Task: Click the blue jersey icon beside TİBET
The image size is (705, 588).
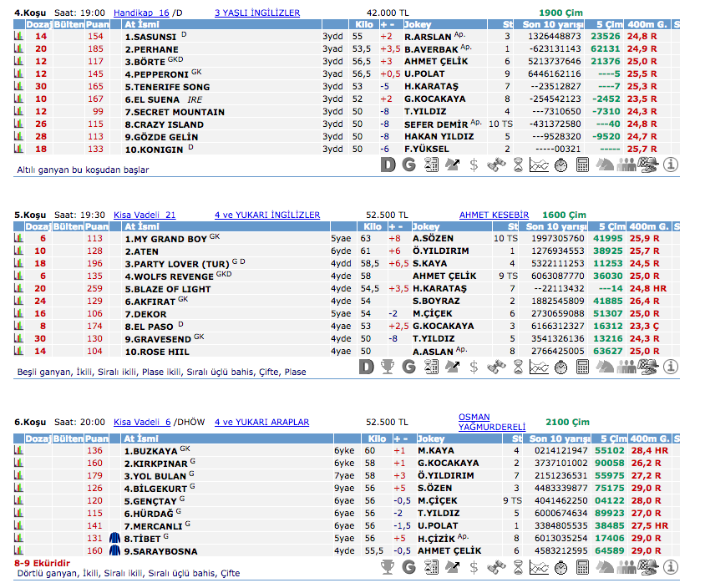Action: (116, 539)
